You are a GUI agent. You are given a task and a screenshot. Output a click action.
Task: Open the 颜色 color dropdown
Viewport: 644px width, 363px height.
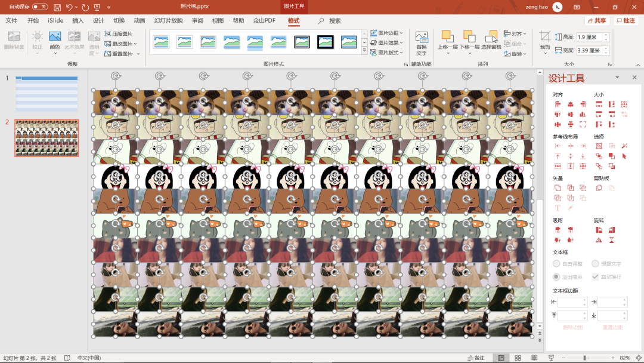tap(55, 43)
